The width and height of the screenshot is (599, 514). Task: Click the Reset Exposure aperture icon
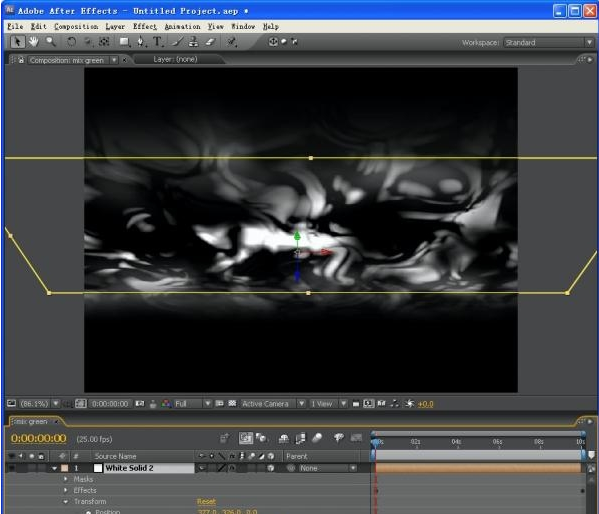coord(409,404)
